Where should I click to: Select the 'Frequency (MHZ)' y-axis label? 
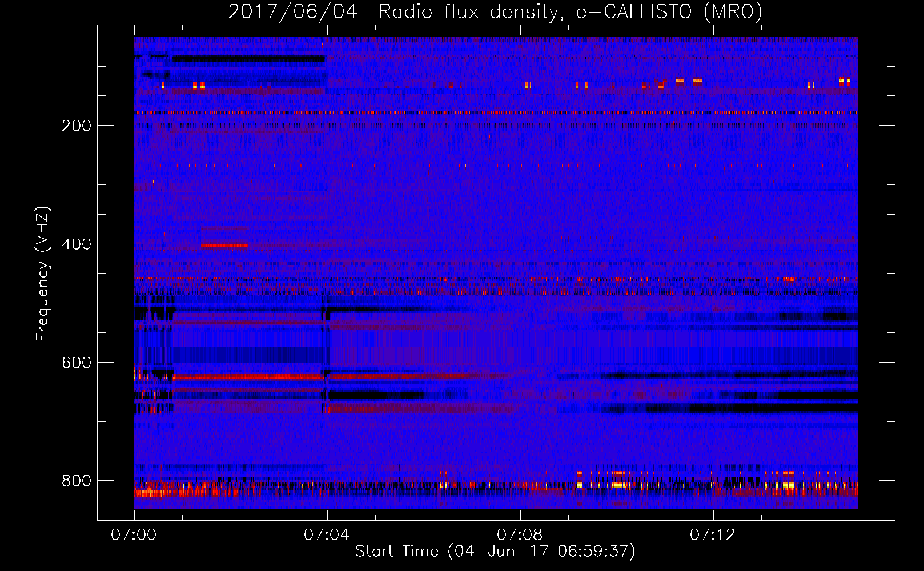pyautogui.click(x=42, y=274)
